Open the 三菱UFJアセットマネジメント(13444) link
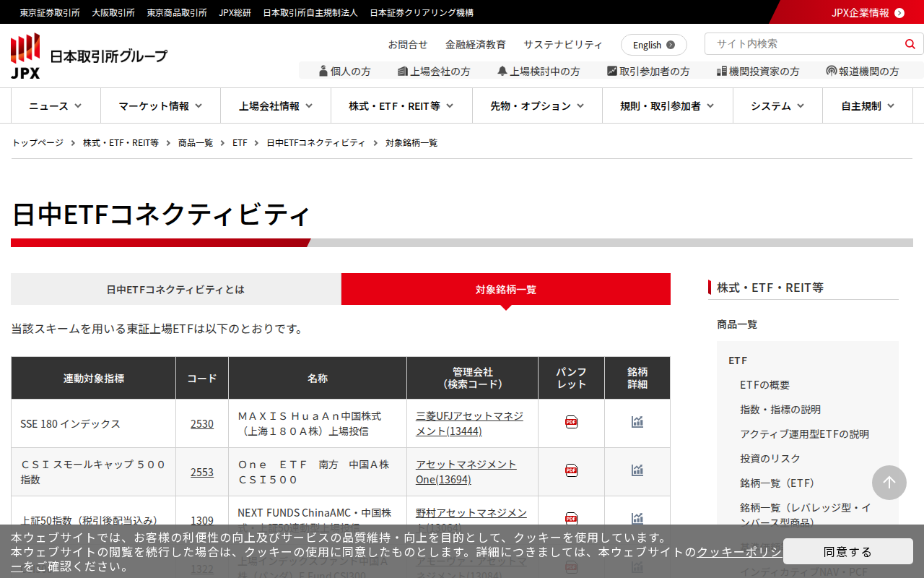This screenshot has height=578, width=924. (470, 423)
